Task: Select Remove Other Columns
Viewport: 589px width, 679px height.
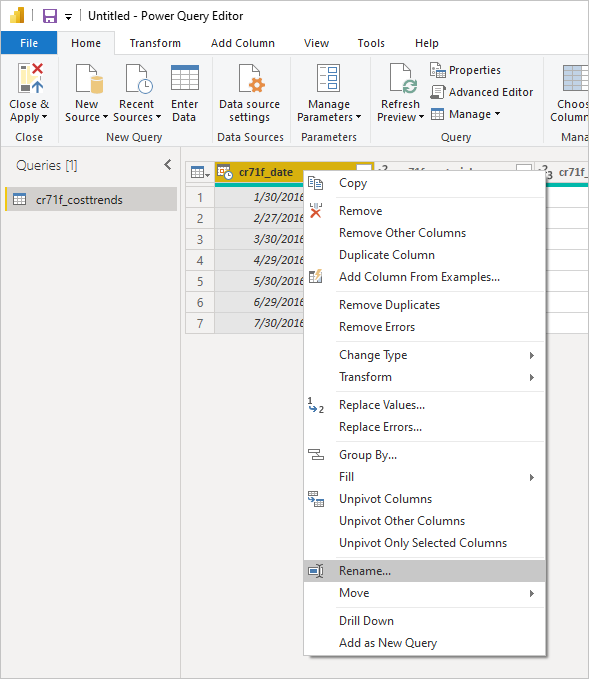Action: coord(424,233)
